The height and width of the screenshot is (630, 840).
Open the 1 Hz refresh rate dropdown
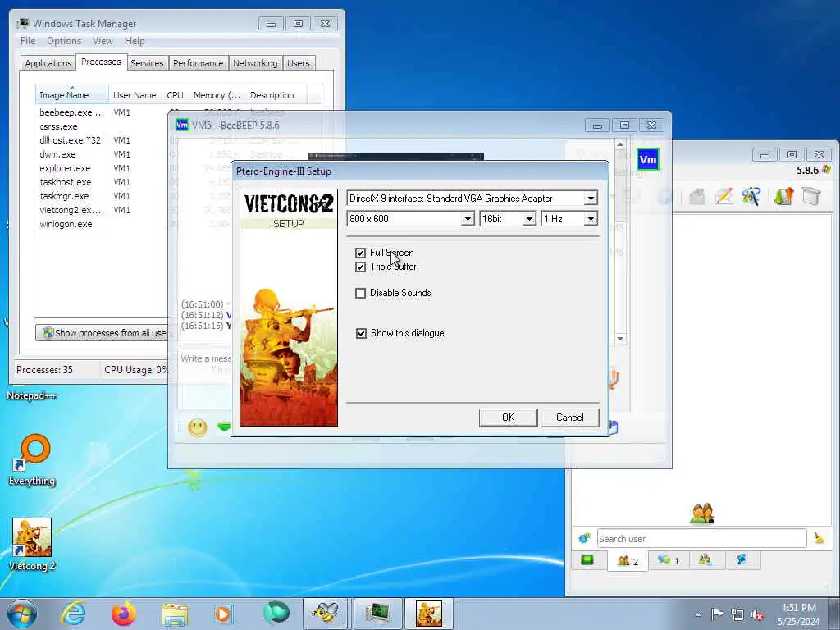(x=591, y=218)
